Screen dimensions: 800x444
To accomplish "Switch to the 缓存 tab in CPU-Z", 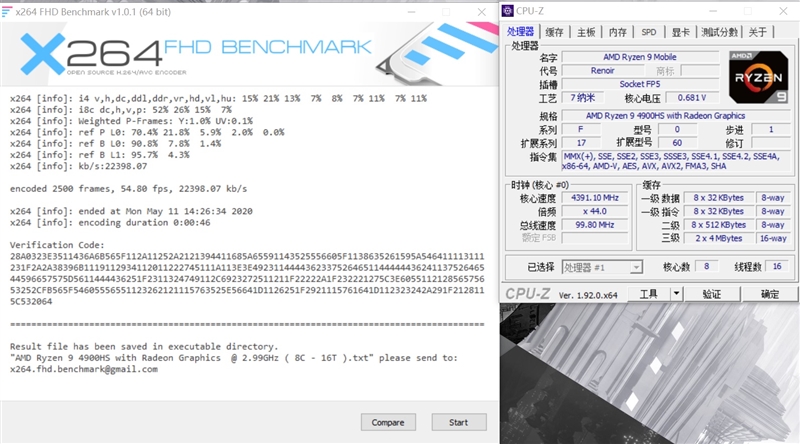I will 555,32.
